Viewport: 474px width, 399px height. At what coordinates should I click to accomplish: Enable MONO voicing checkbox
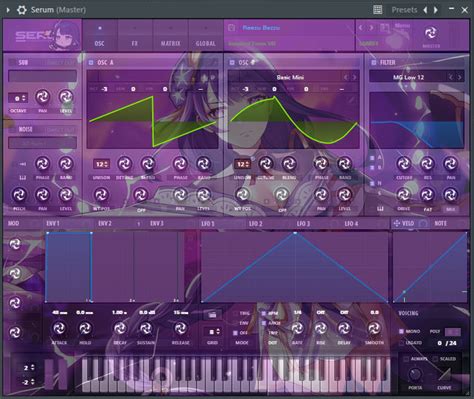(x=401, y=331)
